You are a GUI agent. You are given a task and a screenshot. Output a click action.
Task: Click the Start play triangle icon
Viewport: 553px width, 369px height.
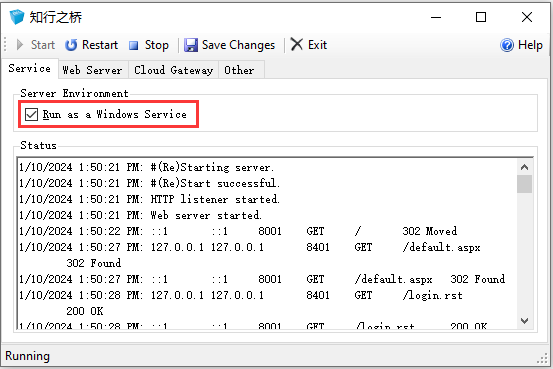coord(20,45)
